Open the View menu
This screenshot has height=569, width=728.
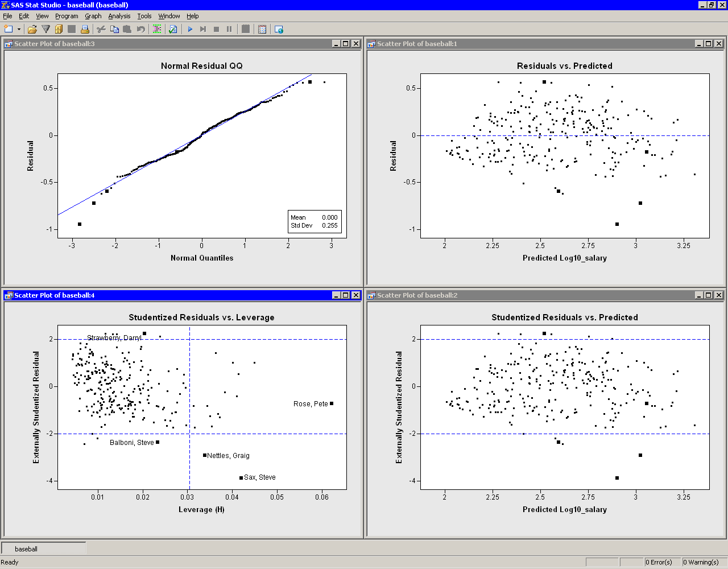(43, 16)
